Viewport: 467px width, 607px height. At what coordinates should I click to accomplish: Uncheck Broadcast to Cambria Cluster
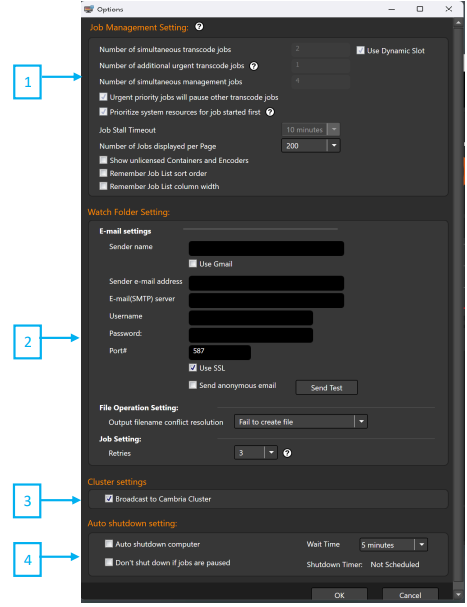pyautogui.click(x=109, y=499)
